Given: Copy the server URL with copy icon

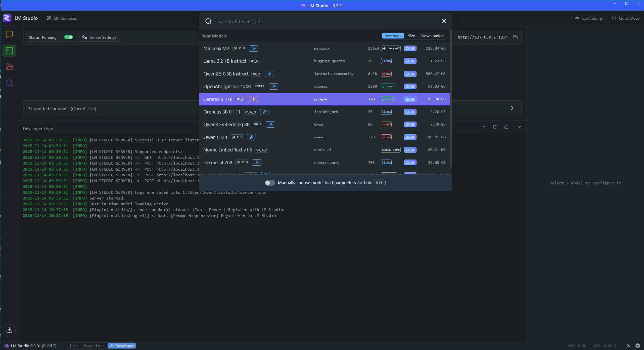Looking at the screenshot, I should (x=516, y=37).
